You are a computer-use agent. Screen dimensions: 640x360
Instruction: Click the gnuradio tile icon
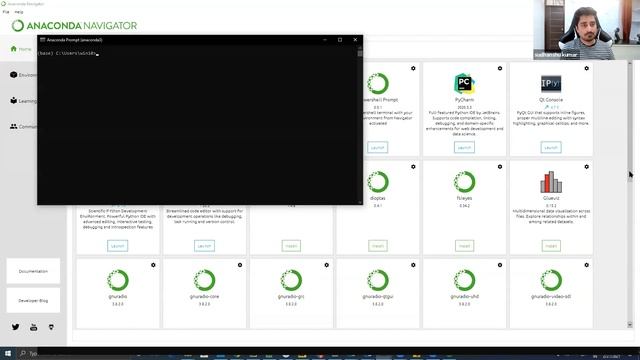[118, 280]
